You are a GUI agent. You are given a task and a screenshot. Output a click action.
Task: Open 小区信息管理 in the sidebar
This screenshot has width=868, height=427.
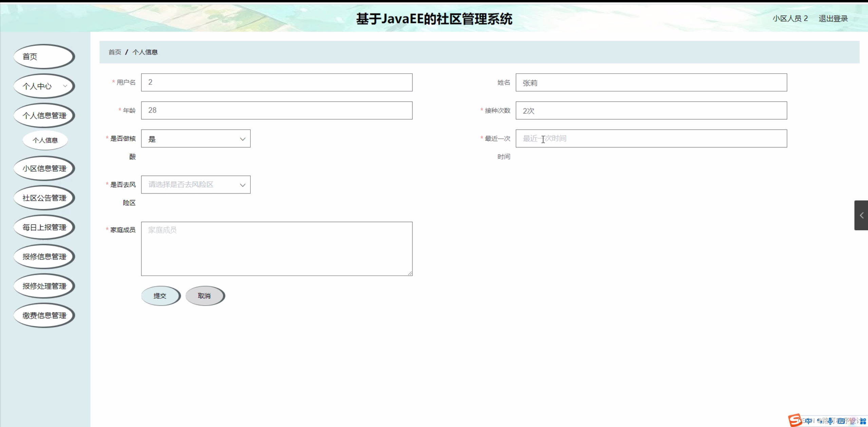tap(44, 169)
